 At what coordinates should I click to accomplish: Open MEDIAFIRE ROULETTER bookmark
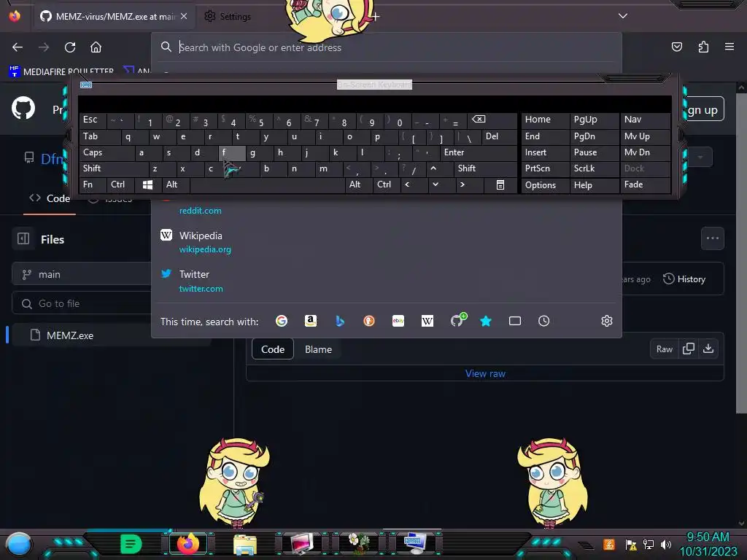tap(61, 71)
